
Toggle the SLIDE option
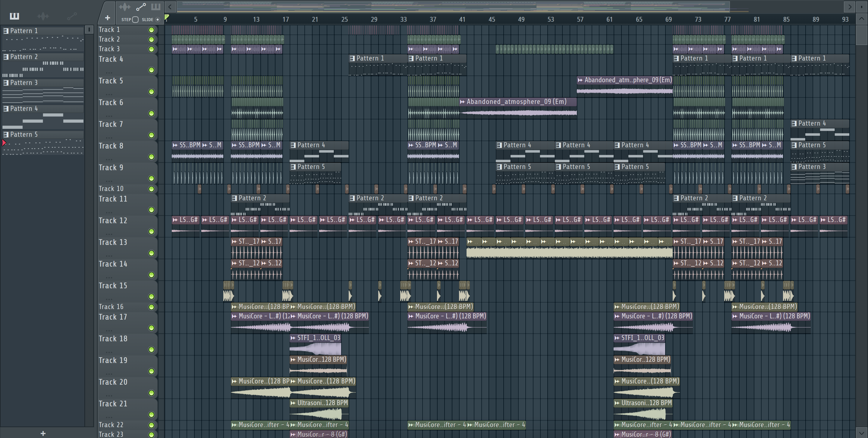(x=157, y=20)
